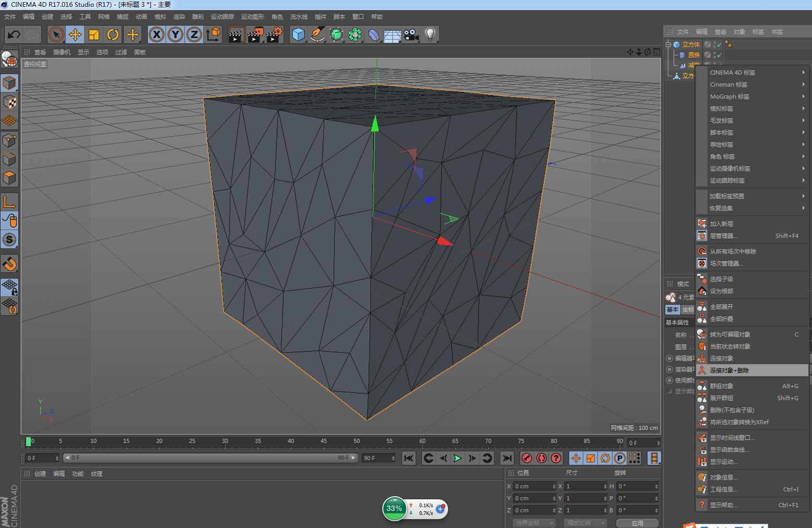Click the play button in timeline controls
Viewport: 812px width, 528px height.
[x=457, y=458]
